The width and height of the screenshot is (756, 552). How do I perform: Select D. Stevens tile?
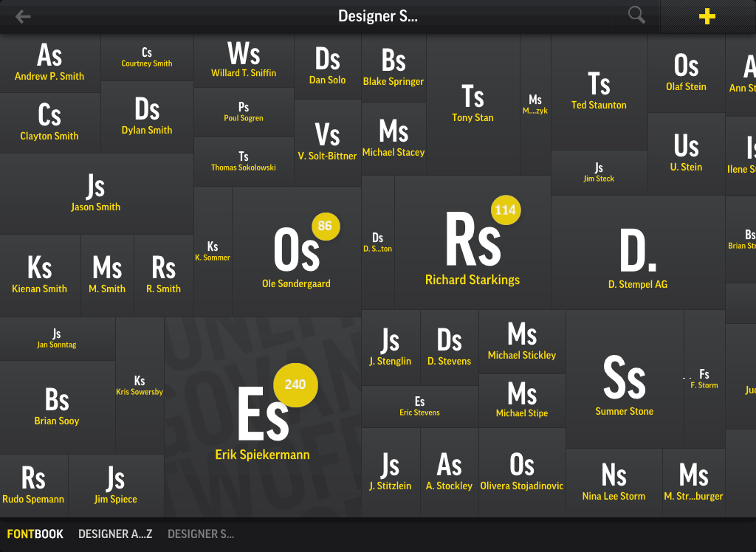[450, 348]
